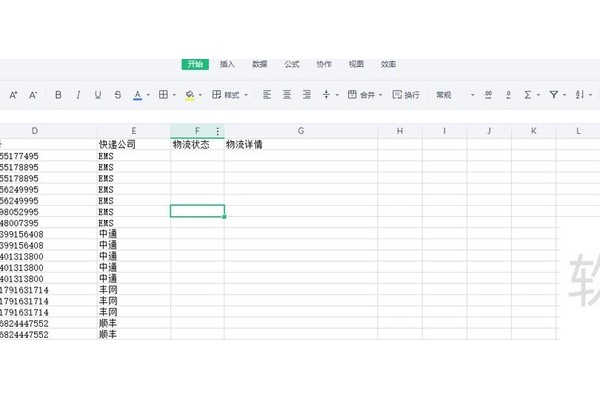Select the 效率 tab

[388, 64]
